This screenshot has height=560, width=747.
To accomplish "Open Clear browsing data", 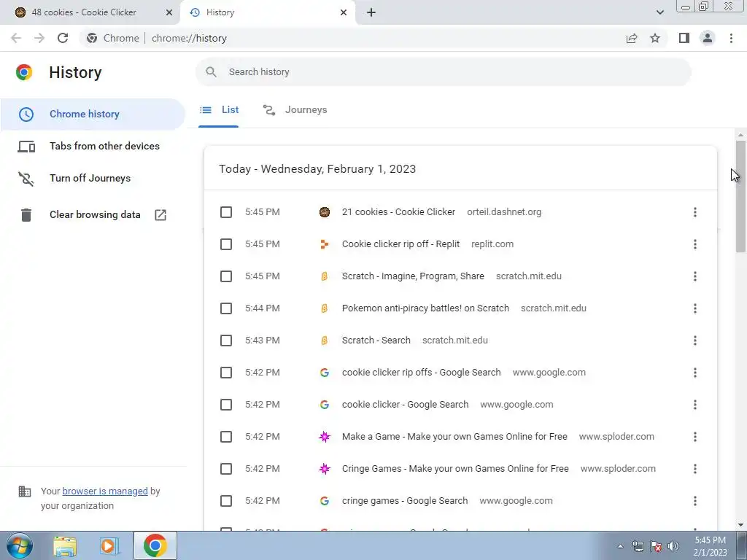I will (x=93, y=215).
